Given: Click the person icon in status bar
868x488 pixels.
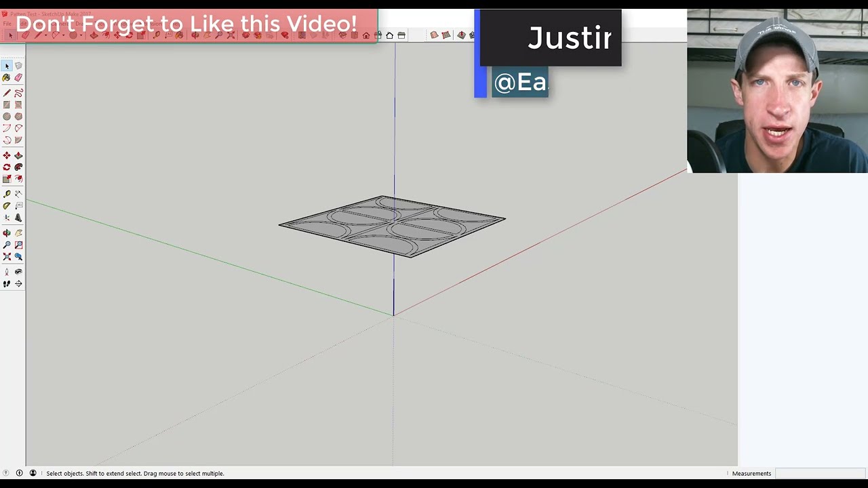Looking at the screenshot, I should 33,473.
